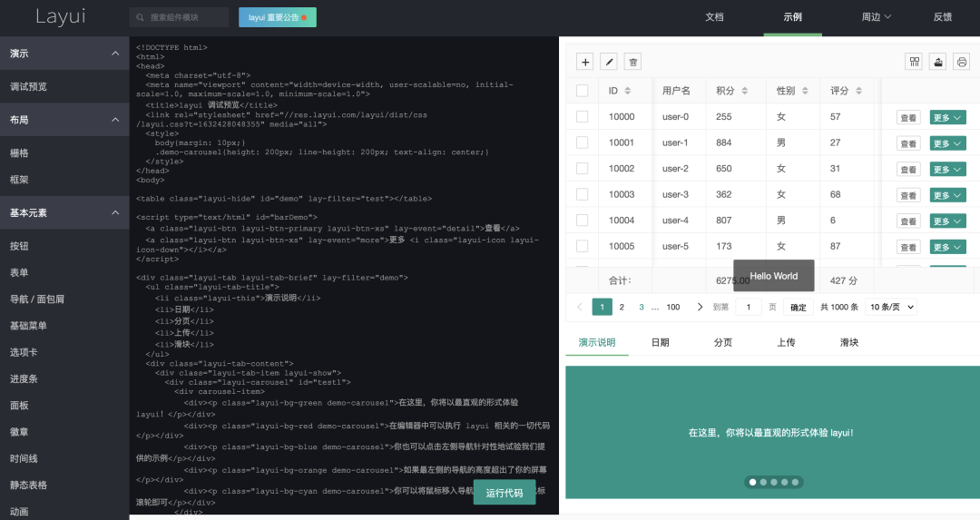Check the row checkbox for ID 10005

click(582, 246)
